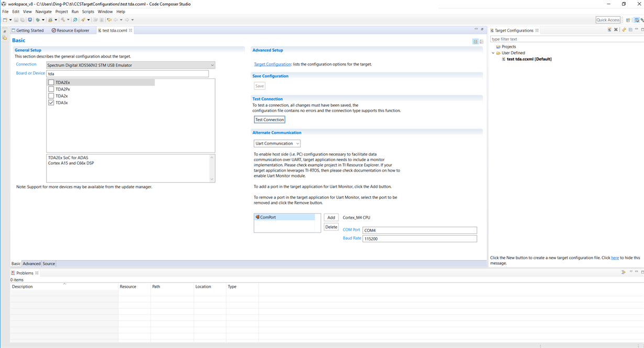Minimize the editor area

[x=476, y=29]
